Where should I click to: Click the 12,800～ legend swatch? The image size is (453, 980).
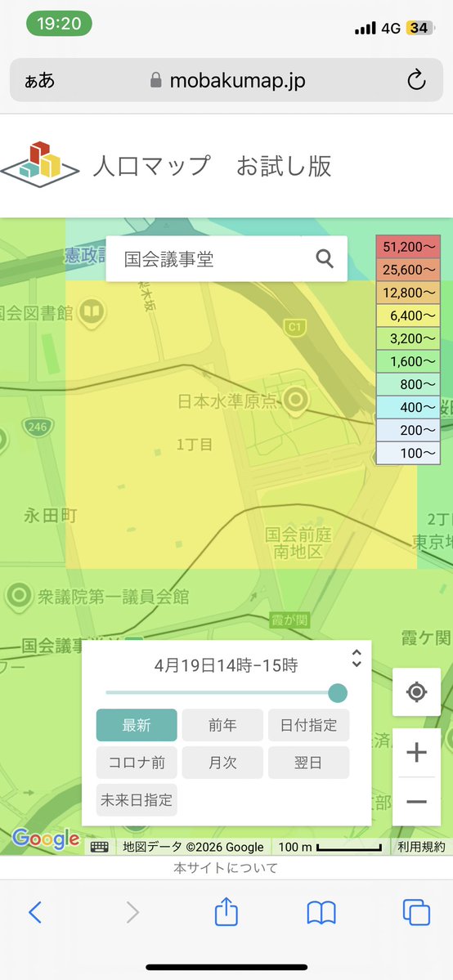[x=408, y=293]
